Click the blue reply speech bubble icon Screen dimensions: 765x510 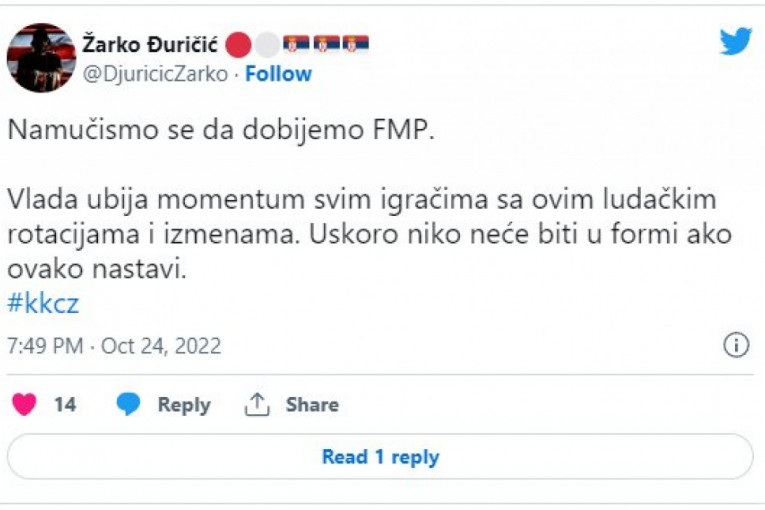(x=128, y=404)
